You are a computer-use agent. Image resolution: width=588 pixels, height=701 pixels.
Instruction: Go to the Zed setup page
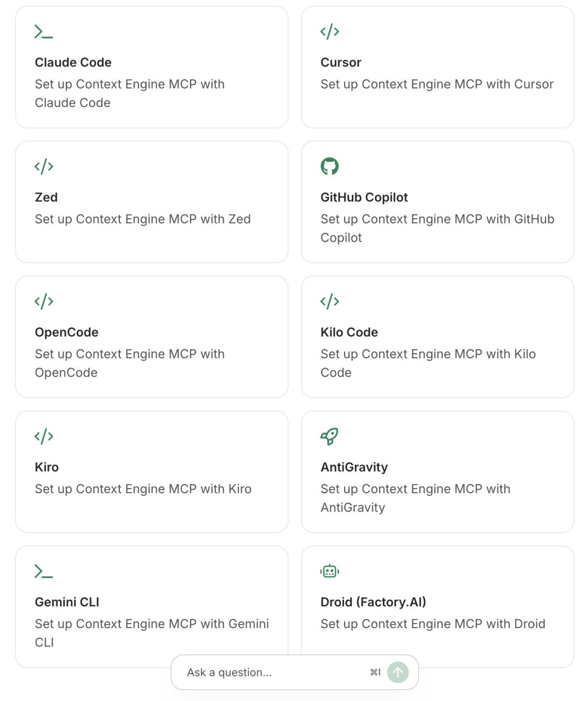pos(46,198)
